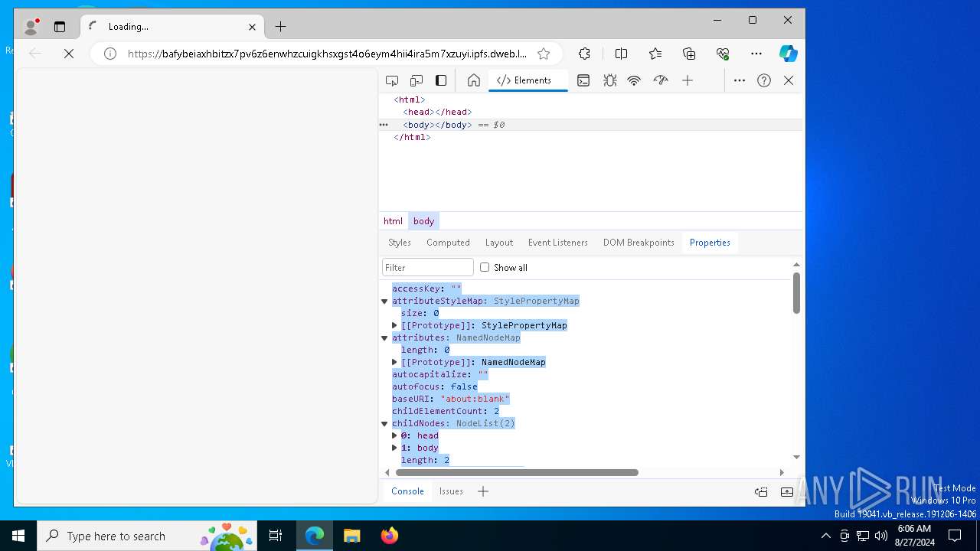Open DevTools help question mark

click(764, 80)
